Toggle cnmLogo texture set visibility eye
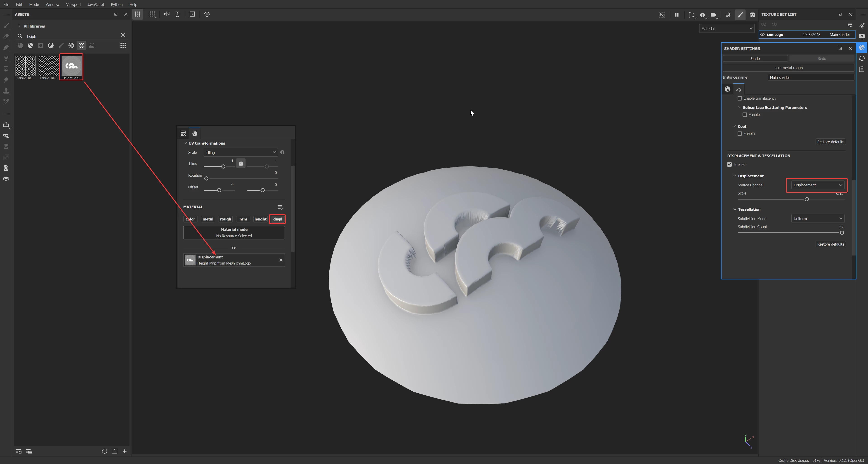868x464 pixels. click(x=762, y=35)
